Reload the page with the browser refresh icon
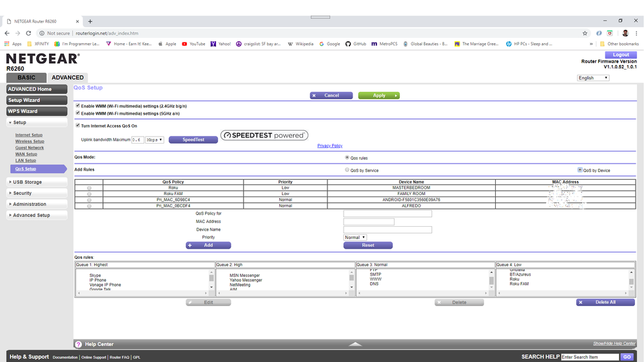Image resolution: width=644 pixels, height=362 pixels. coord(28,33)
